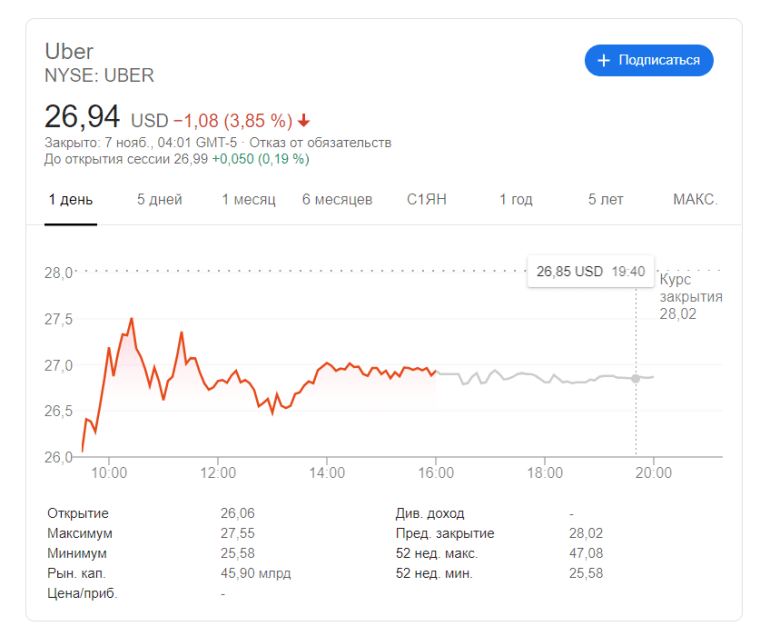Show the 6 месяцев chart range
The image size is (770, 636).
[337, 200]
